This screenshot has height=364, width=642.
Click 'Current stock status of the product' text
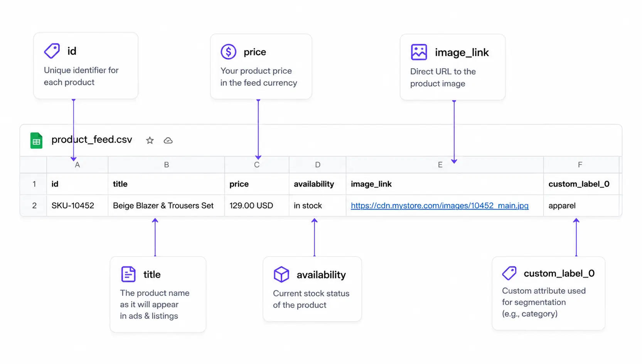point(311,299)
